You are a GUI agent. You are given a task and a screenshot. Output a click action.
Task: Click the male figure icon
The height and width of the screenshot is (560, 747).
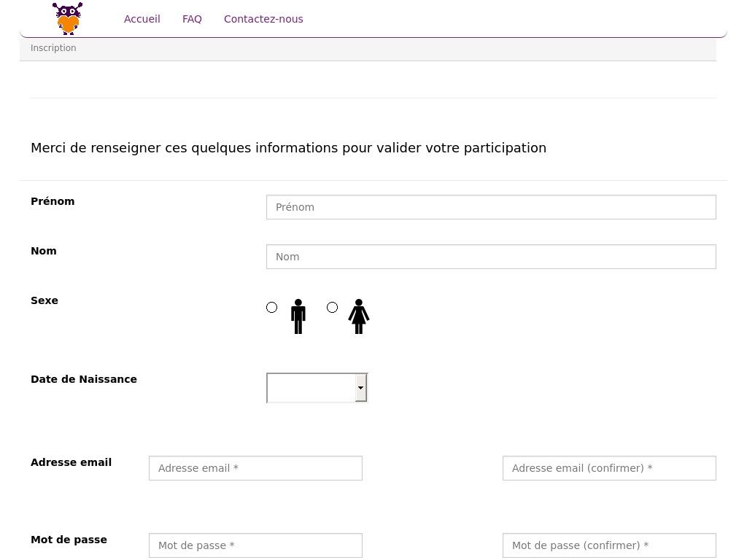click(298, 316)
